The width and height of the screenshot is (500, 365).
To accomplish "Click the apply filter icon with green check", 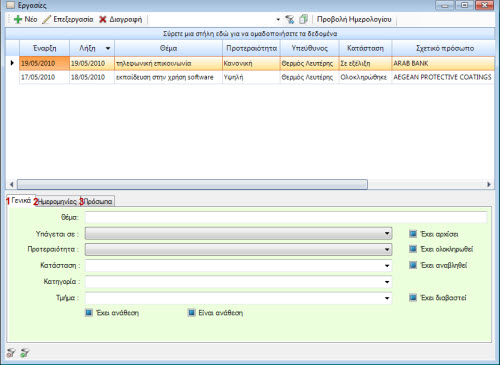I will [x=25, y=353].
